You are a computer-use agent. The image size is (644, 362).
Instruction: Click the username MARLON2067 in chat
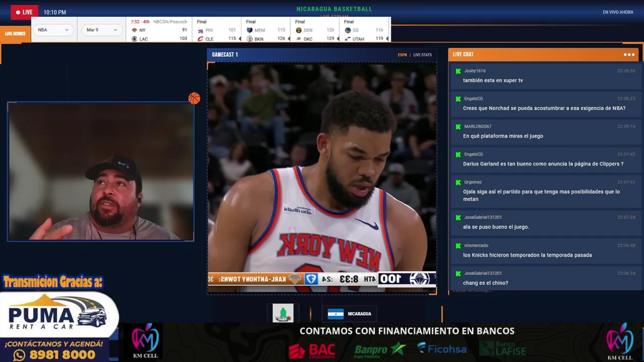pos(477,127)
